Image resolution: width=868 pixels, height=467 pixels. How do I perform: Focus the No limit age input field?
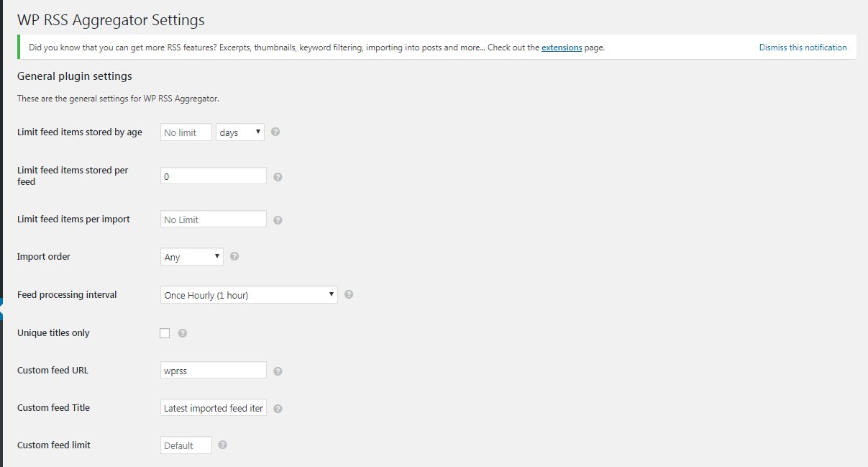click(x=186, y=132)
